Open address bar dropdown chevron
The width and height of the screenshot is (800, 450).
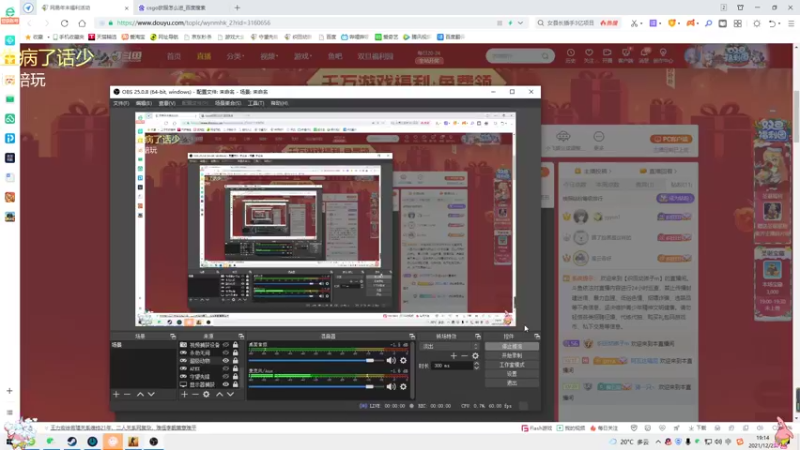tap(520, 23)
